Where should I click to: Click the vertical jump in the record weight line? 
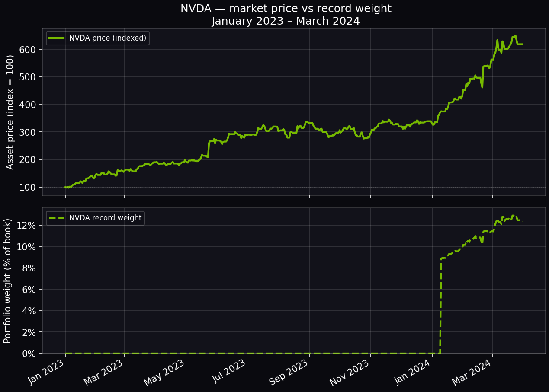[440, 306]
